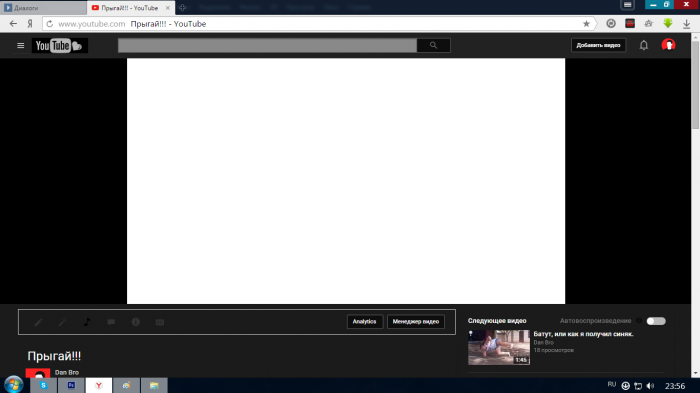Screen dimensions: 700x393
Task: Open the Dan Bro channel avatar below title
Action: 38,373
